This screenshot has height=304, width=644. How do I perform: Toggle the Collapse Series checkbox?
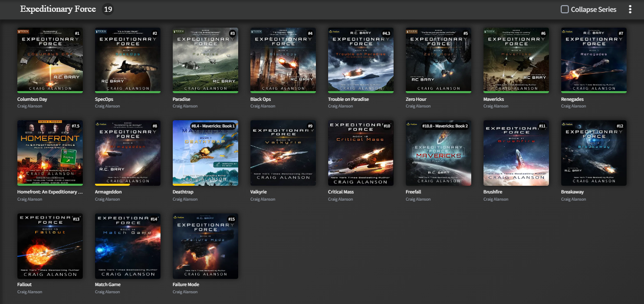point(565,9)
